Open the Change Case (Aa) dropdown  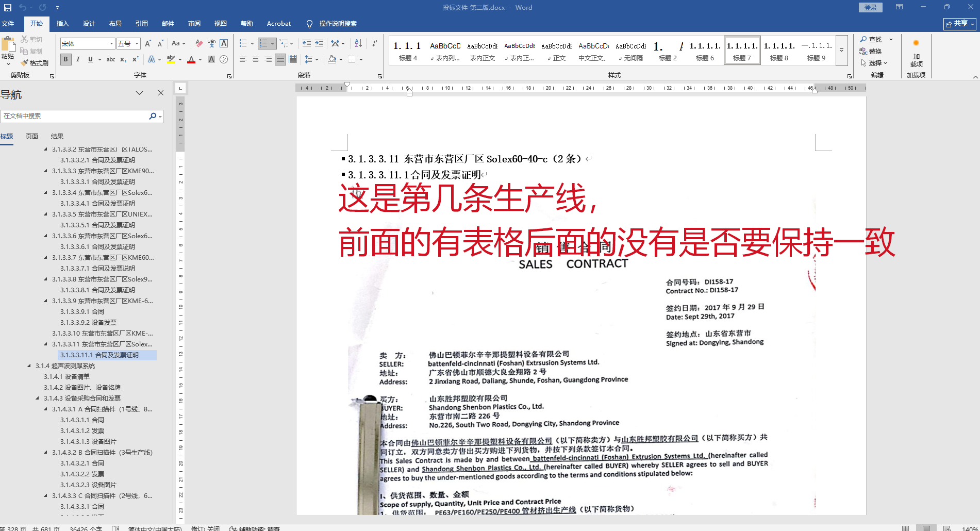178,44
